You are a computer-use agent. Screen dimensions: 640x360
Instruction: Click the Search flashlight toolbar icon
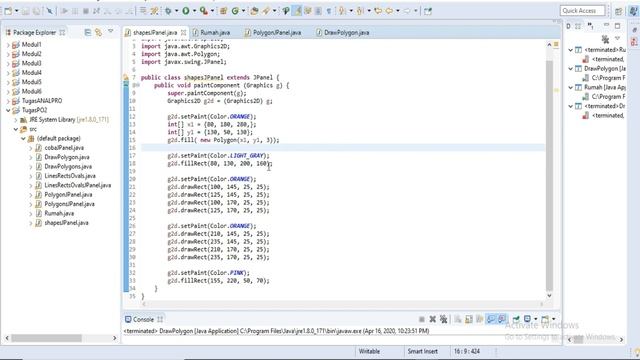[x=266, y=11]
